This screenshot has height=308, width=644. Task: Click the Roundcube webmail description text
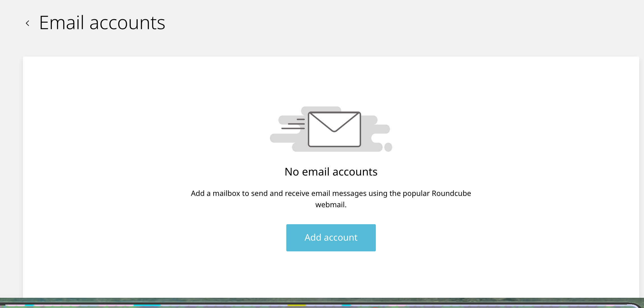[331, 199]
